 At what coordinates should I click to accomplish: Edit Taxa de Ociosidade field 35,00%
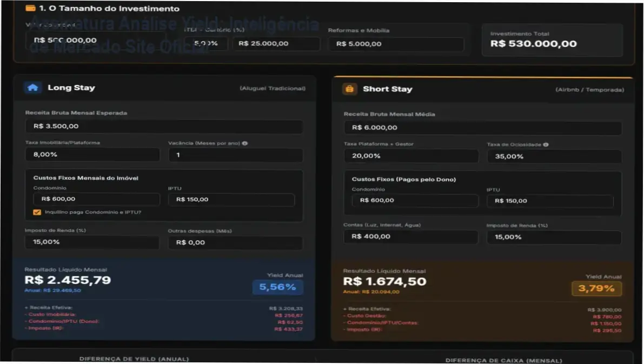[x=554, y=156]
